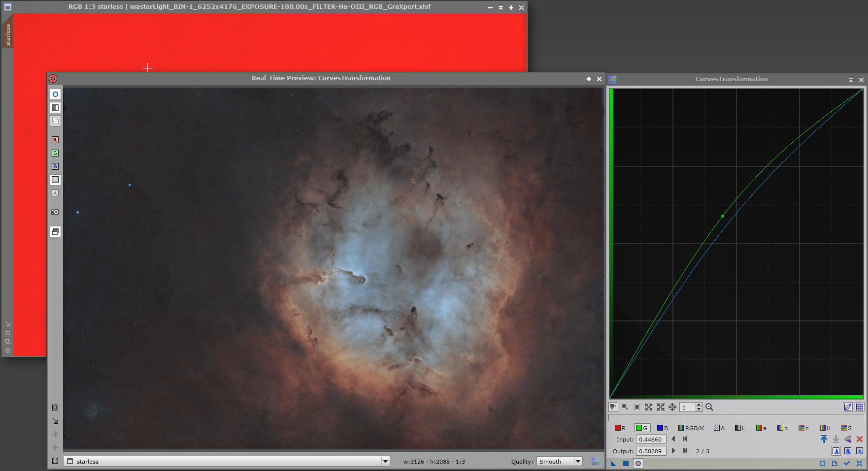Click the blue store curve arrow icon
868x471 pixels.
click(x=824, y=439)
